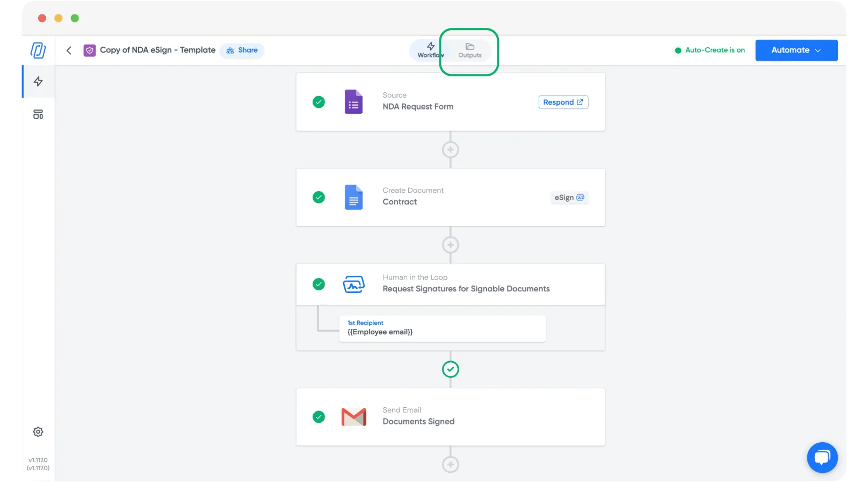868x483 pixels.
Task: Click green checkmark on Request Signatures step
Action: [x=319, y=284]
